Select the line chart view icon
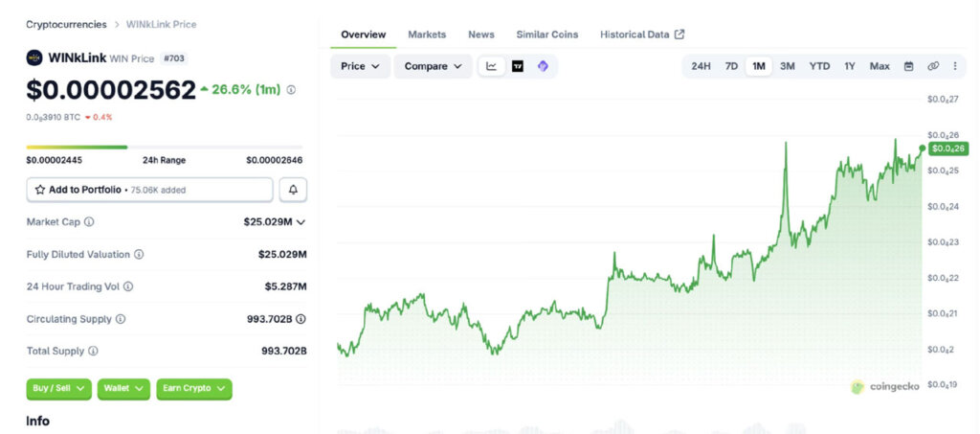980x434 pixels. [x=492, y=66]
